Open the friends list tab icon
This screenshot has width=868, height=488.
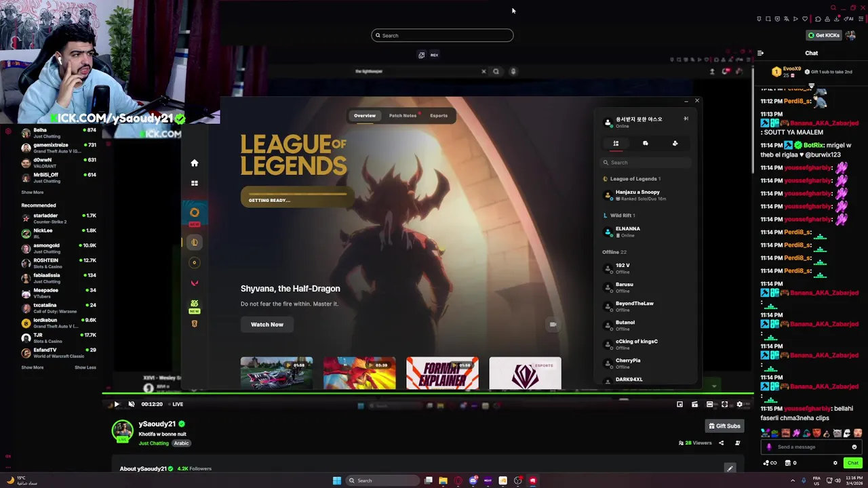(616, 143)
